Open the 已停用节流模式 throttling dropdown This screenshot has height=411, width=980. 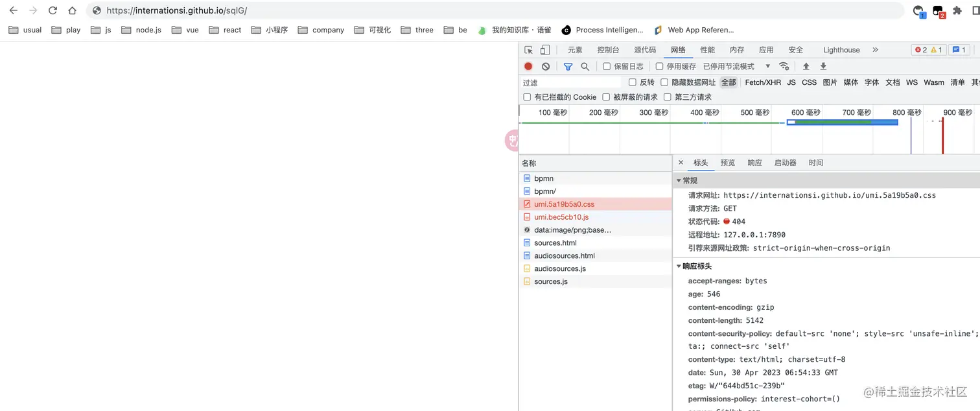(737, 66)
